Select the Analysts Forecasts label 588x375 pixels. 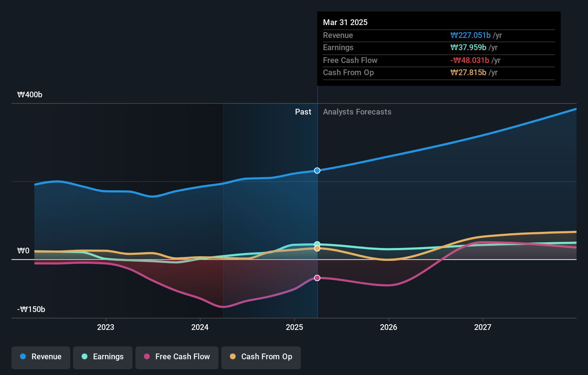[357, 112]
